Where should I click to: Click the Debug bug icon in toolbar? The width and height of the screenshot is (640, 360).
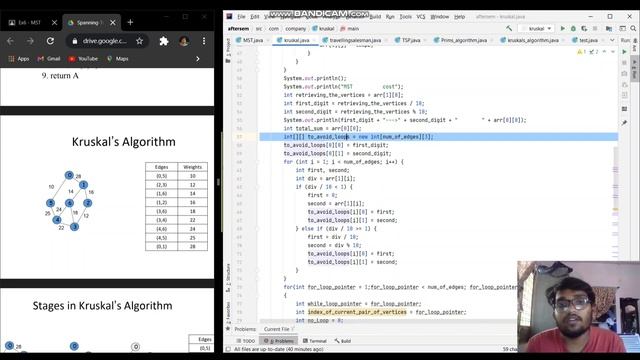(x=573, y=29)
